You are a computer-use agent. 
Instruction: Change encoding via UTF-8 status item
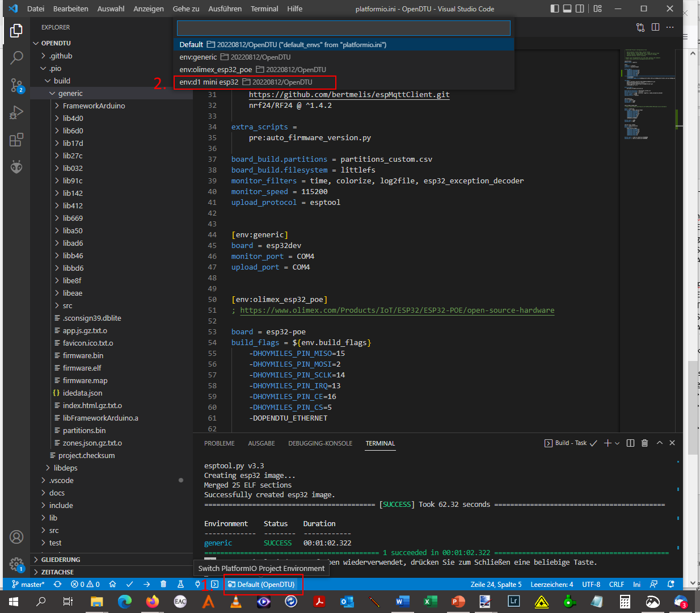click(x=591, y=584)
